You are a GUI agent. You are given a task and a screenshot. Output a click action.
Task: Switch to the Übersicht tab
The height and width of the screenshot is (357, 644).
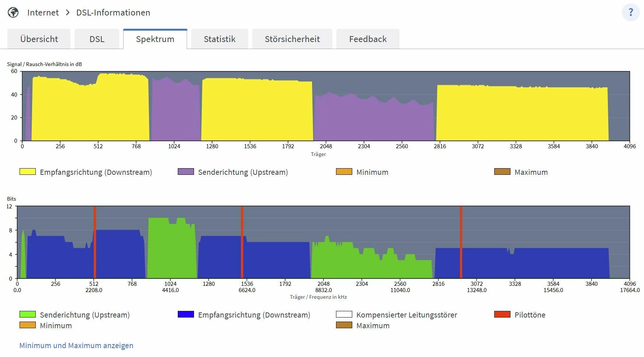[x=39, y=39]
